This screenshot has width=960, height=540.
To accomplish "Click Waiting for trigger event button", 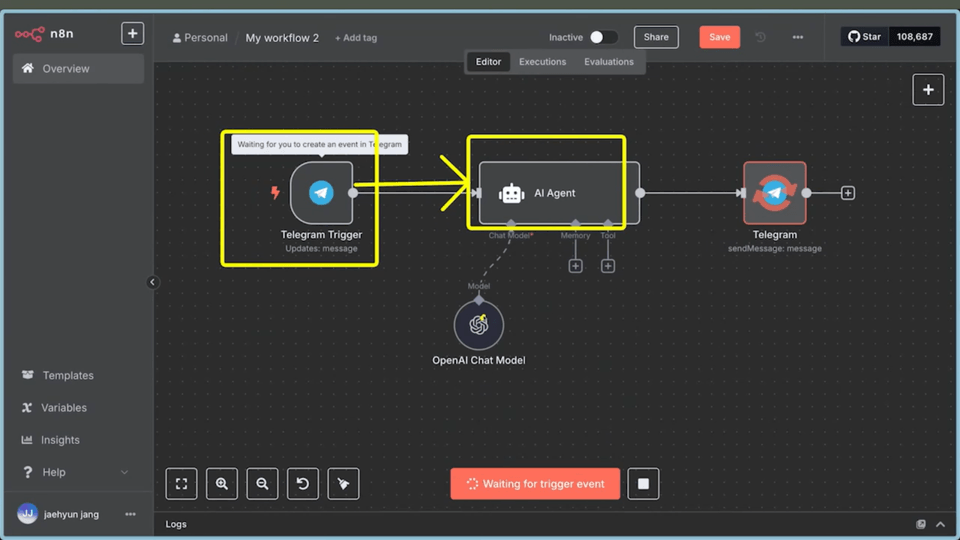I will [x=535, y=484].
